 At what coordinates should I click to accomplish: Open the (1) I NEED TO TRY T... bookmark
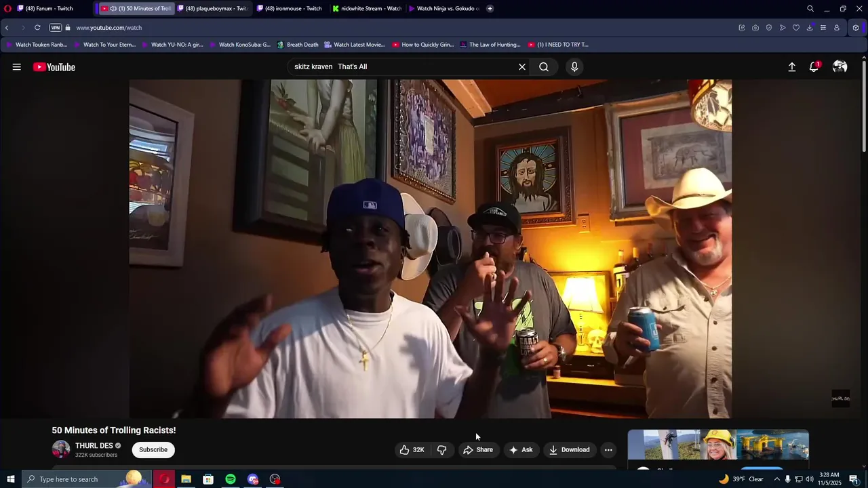pos(558,45)
